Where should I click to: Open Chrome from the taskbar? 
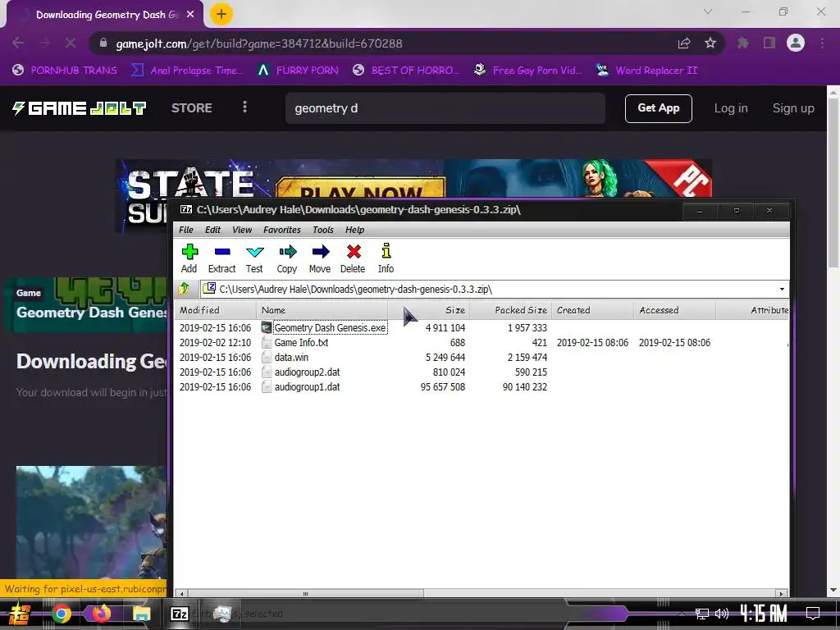coord(61,614)
